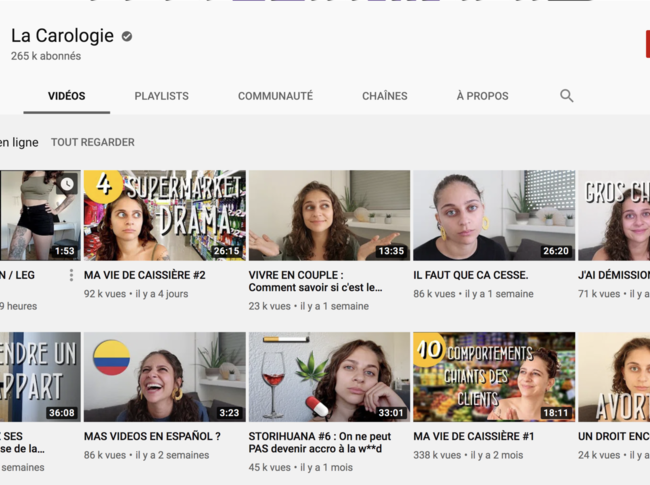Viewport: 650px width, 485px height.
Task: Open the STORIHUANA #6 video title
Action: pyautogui.click(x=320, y=442)
